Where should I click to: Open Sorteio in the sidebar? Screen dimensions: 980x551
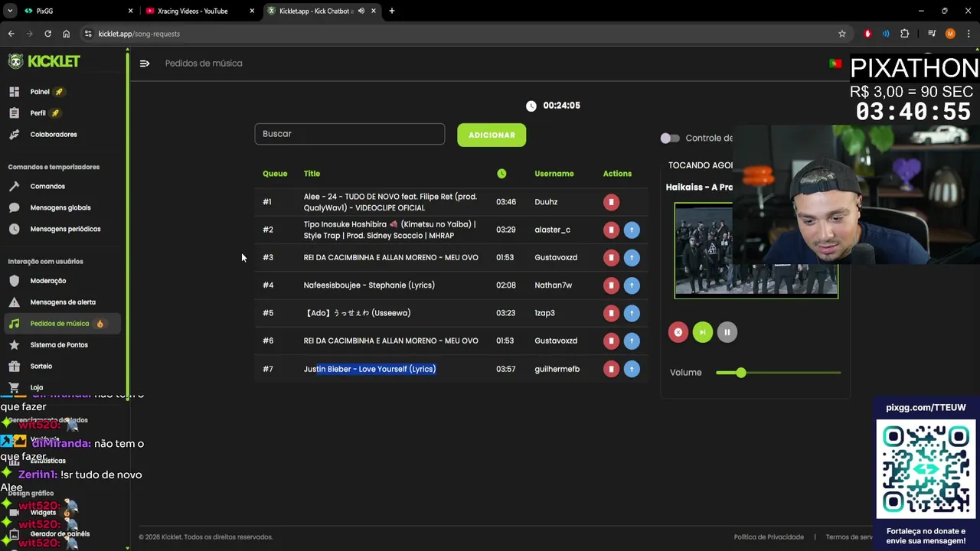tap(41, 367)
